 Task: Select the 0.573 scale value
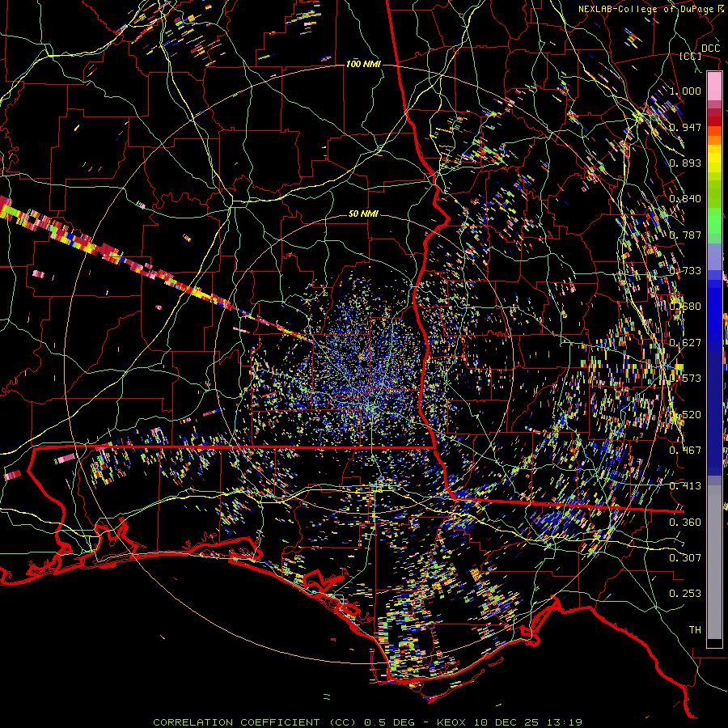685,379
